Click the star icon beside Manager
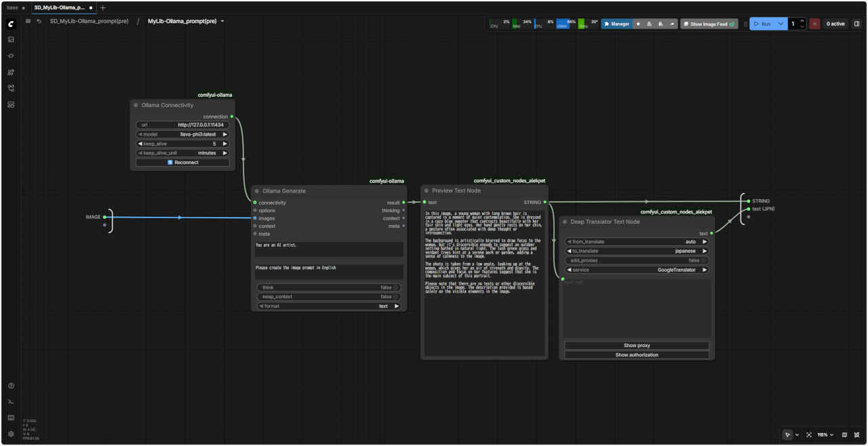The height and width of the screenshot is (446, 868). [x=638, y=24]
